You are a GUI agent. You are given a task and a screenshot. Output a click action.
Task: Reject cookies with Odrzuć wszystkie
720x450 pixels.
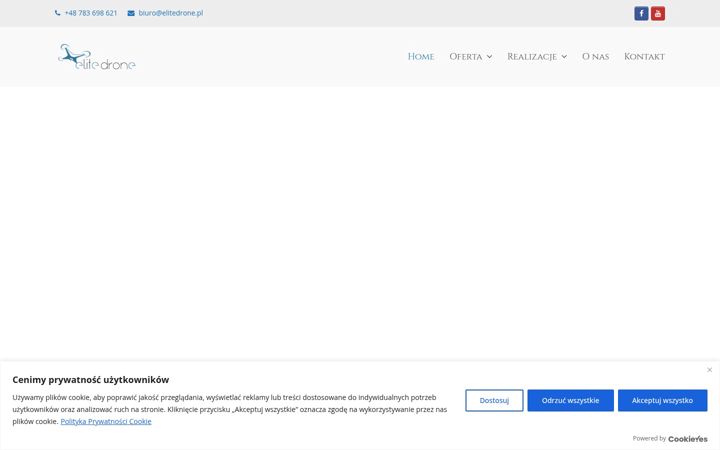570,400
